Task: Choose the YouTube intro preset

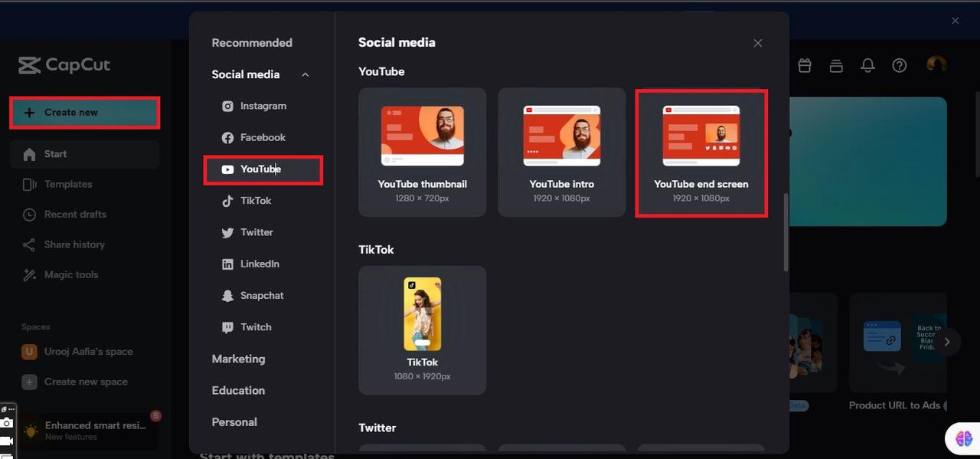Action: 562,152
